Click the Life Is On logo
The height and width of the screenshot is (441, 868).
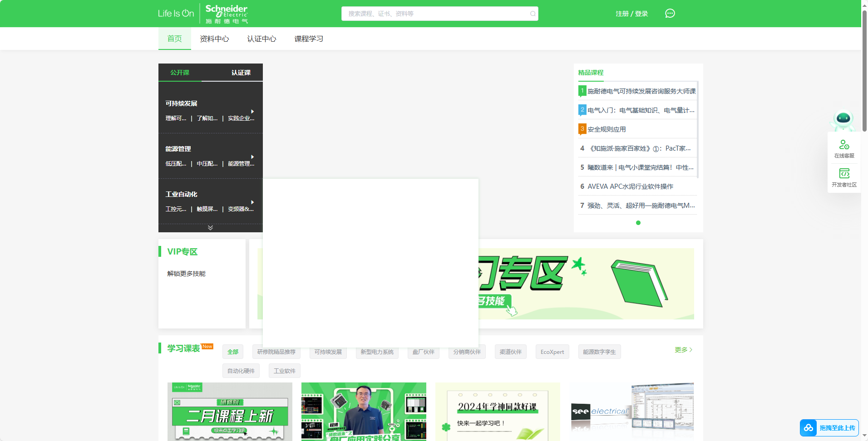[176, 14]
